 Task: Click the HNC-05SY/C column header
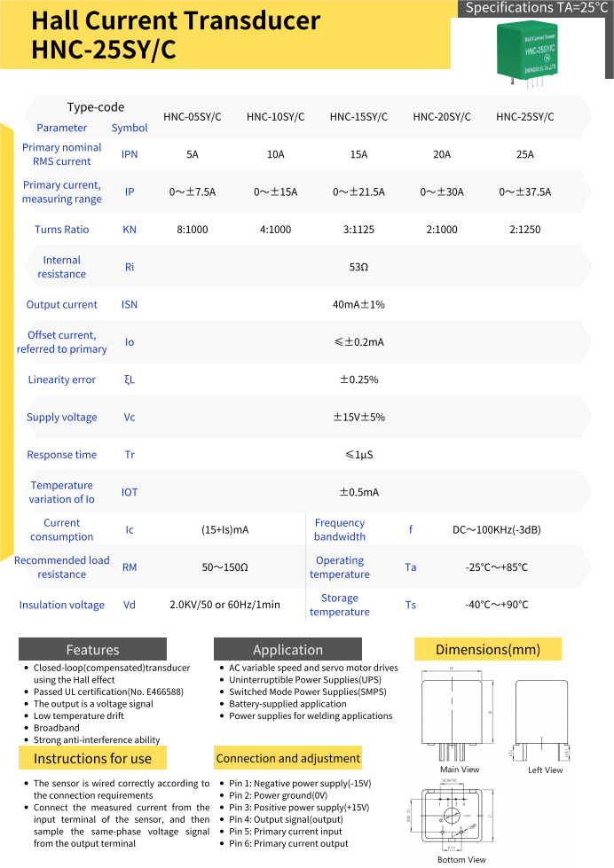coord(193,117)
